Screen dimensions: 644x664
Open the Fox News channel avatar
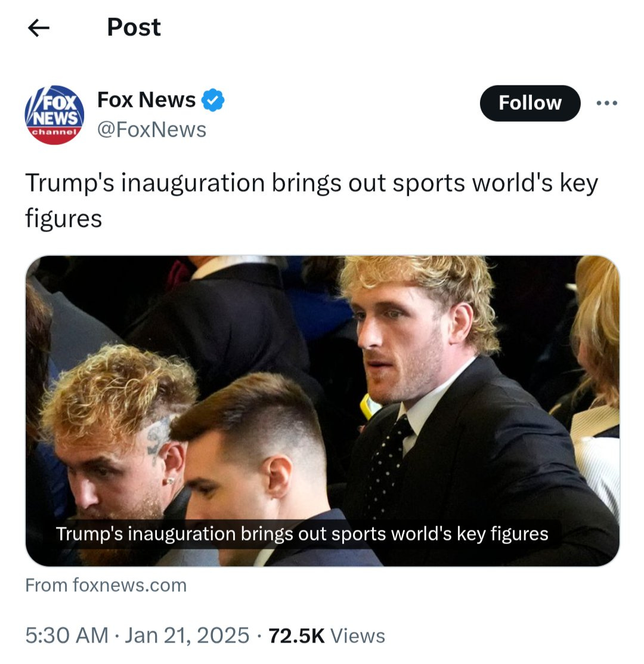pyautogui.click(x=55, y=115)
